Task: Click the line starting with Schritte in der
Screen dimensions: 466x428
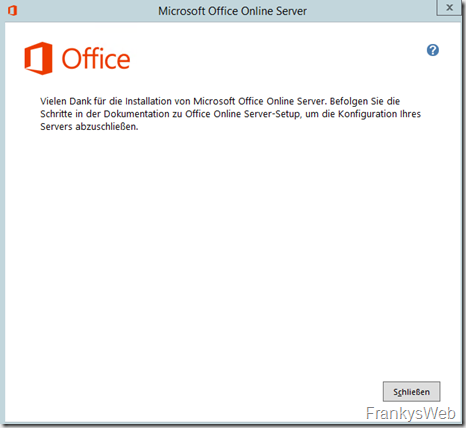Action: 230,114
